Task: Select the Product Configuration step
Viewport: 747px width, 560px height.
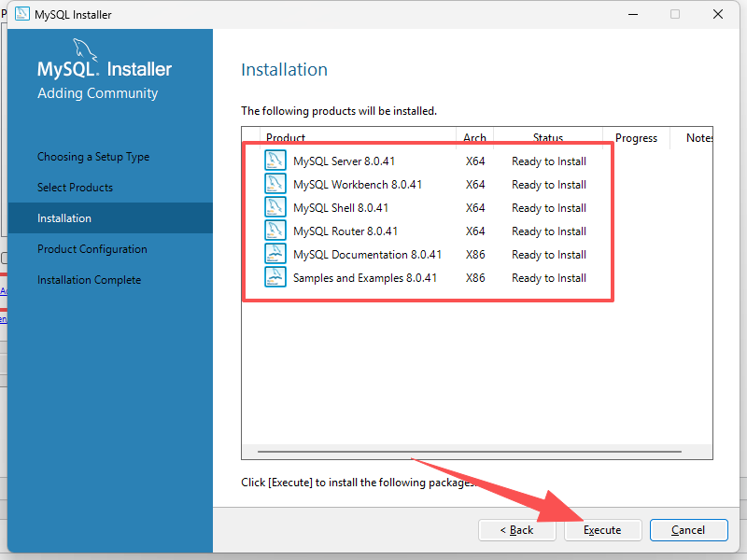Action: pyautogui.click(x=92, y=249)
